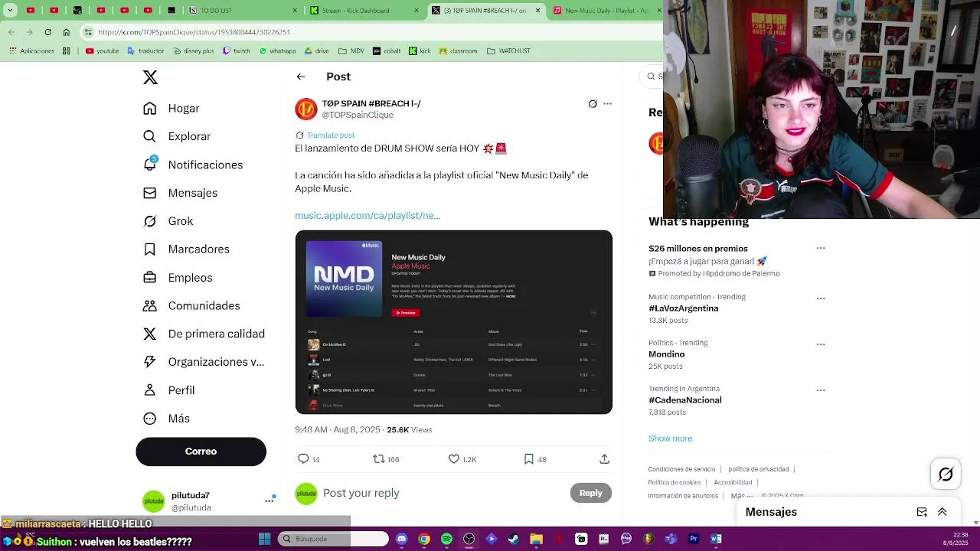Open TOPSpainClique profile avatar
Screen dimensions: 980x551
(306, 109)
